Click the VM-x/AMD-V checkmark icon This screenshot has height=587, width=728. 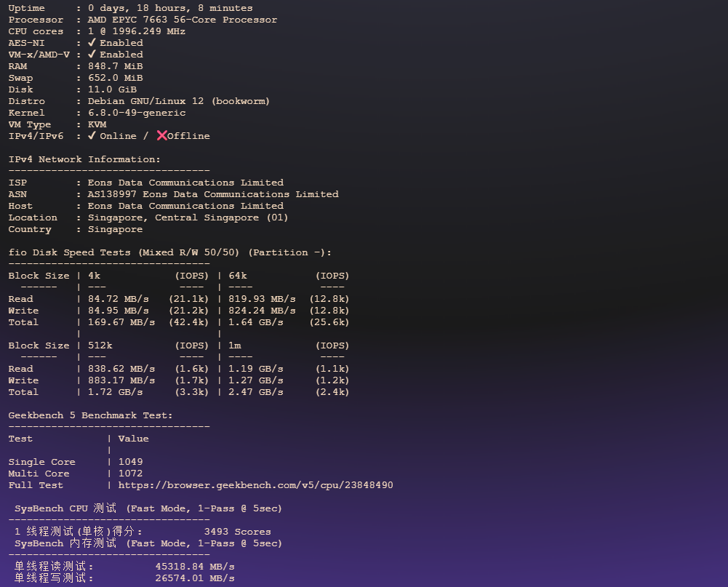pyautogui.click(x=91, y=54)
